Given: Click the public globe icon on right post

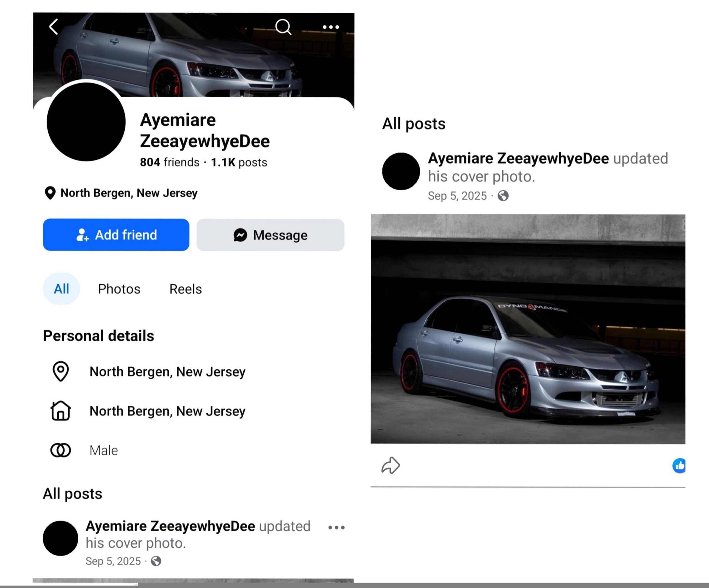Looking at the screenshot, I should (503, 196).
